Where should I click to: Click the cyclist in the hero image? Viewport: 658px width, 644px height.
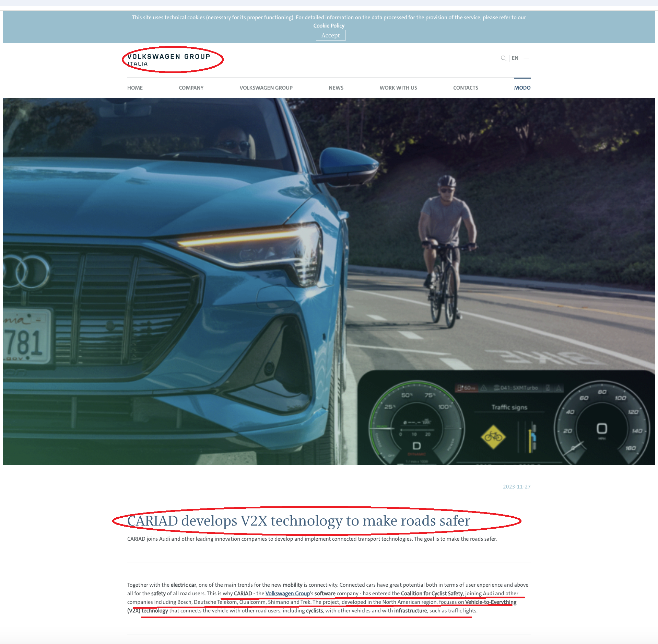(x=446, y=247)
